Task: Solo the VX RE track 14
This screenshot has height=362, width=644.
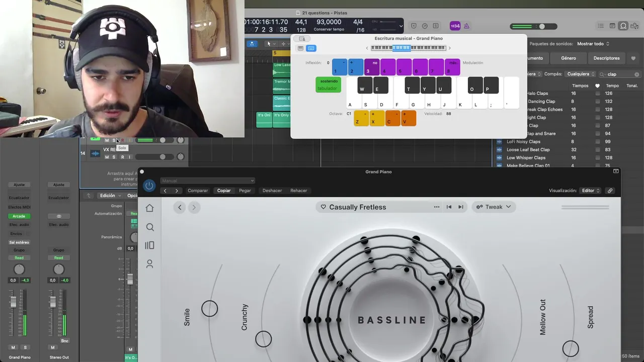Action: point(114,157)
